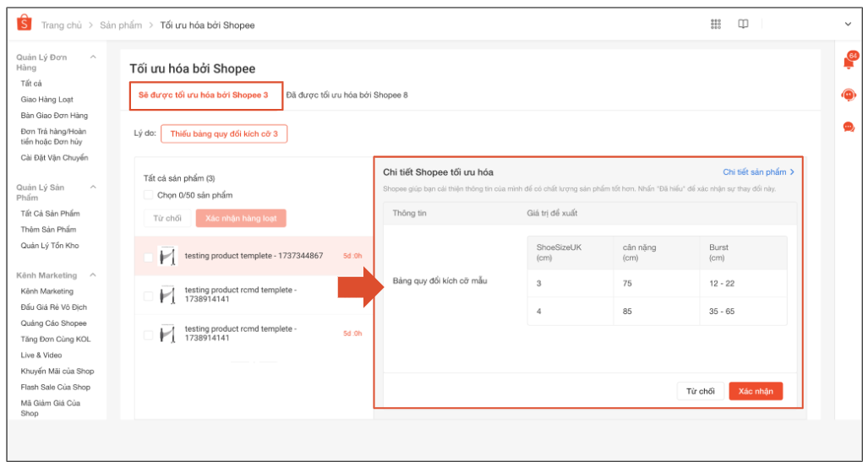This screenshot has height=467, width=868.
Task: Open 'Đơn Trả hàng/Hoàn tiền hoặc Đơn hủy'
Action: point(54,137)
